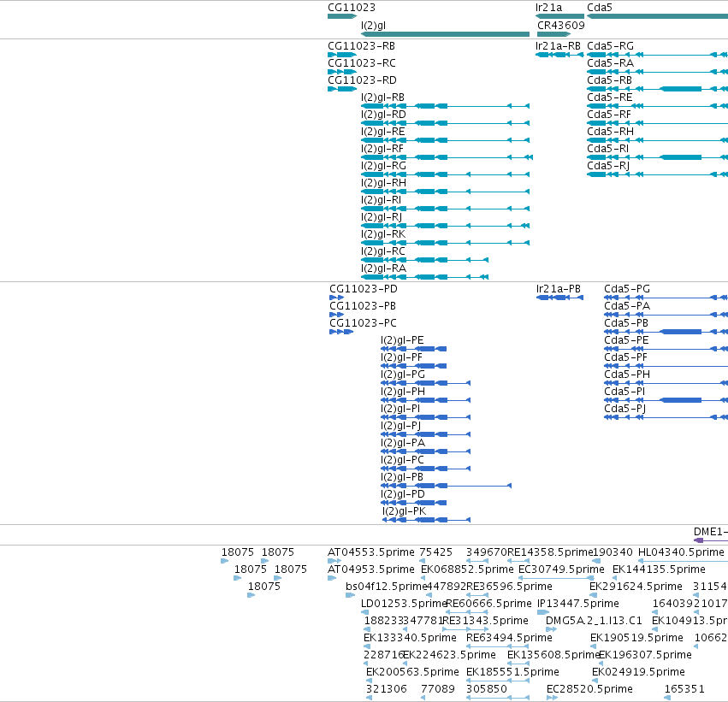Select protein label CG11023-PC
728x702 pixels.
point(363,323)
